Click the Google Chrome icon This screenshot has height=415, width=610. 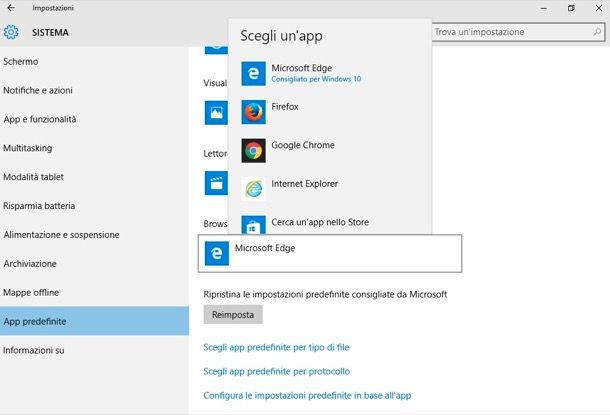coord(253,151)
